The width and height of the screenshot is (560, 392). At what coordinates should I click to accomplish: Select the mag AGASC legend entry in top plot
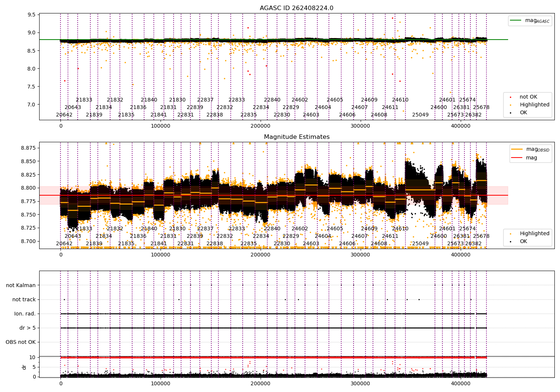pyautogui.click(x=531, y=21)
